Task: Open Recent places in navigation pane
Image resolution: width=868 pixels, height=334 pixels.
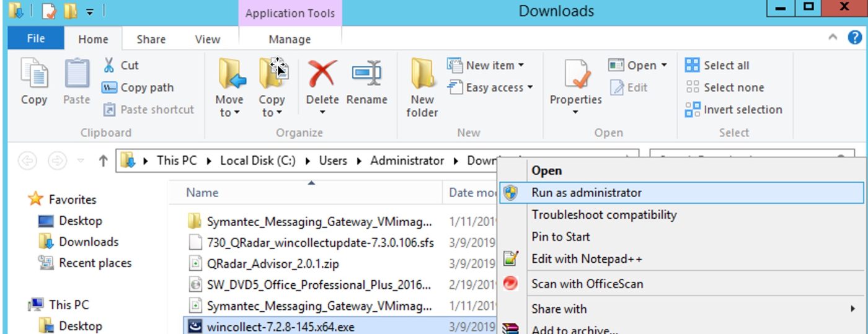Action: [85, 263]
